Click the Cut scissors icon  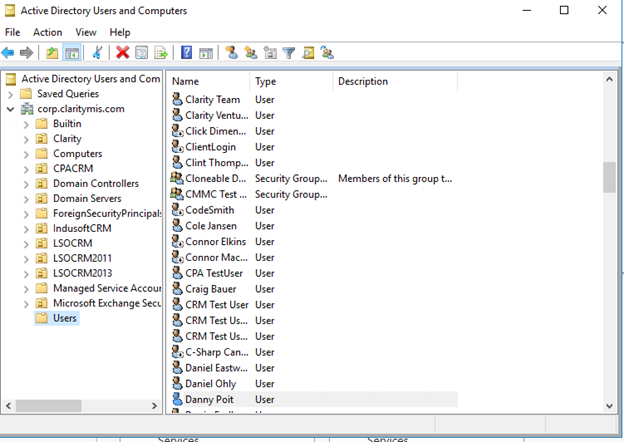click(x=98, y=53)
